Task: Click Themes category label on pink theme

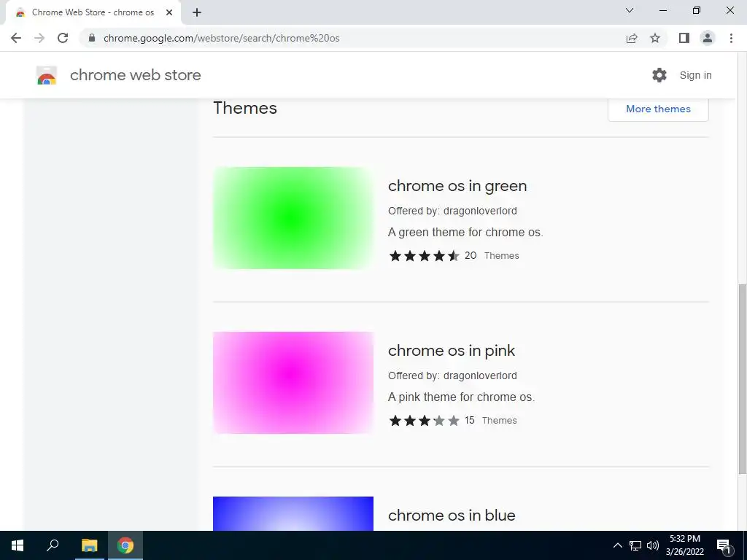Action: click(499, 421)
